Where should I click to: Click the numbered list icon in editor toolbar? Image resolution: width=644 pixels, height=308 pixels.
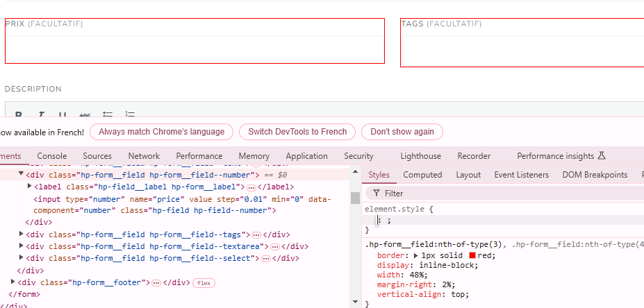(130, 115)
